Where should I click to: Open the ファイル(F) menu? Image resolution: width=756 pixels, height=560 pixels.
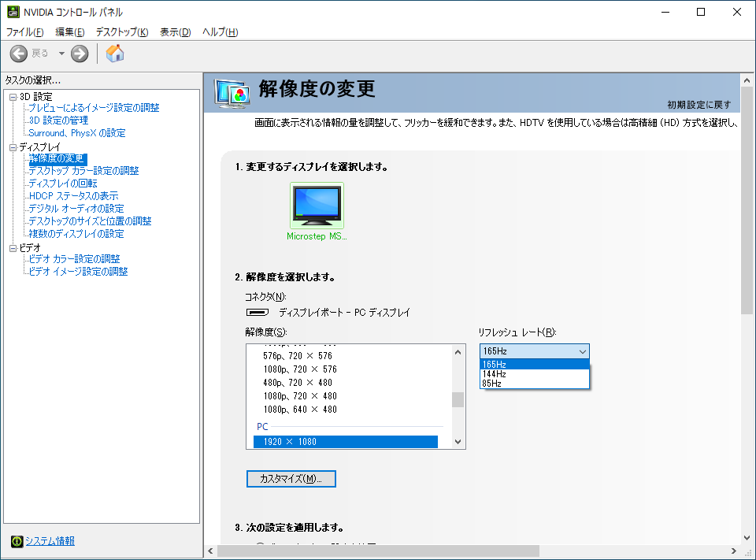[24, 32]
